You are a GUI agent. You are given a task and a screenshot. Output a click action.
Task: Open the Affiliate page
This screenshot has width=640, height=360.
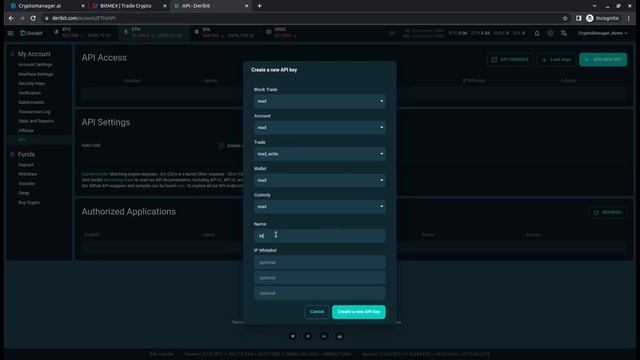tap(26, 131)
